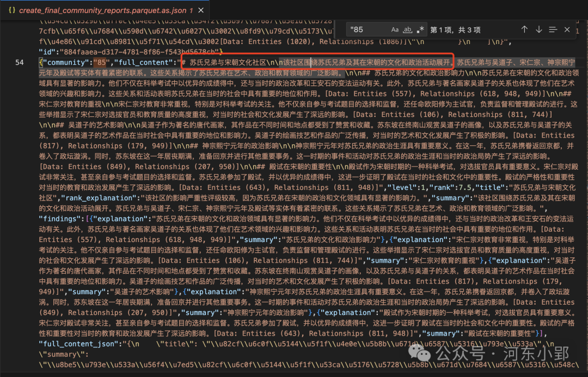Click the JSON braces file icon on tab
Viewport: 588px width, 377px height.
point(11,10)
